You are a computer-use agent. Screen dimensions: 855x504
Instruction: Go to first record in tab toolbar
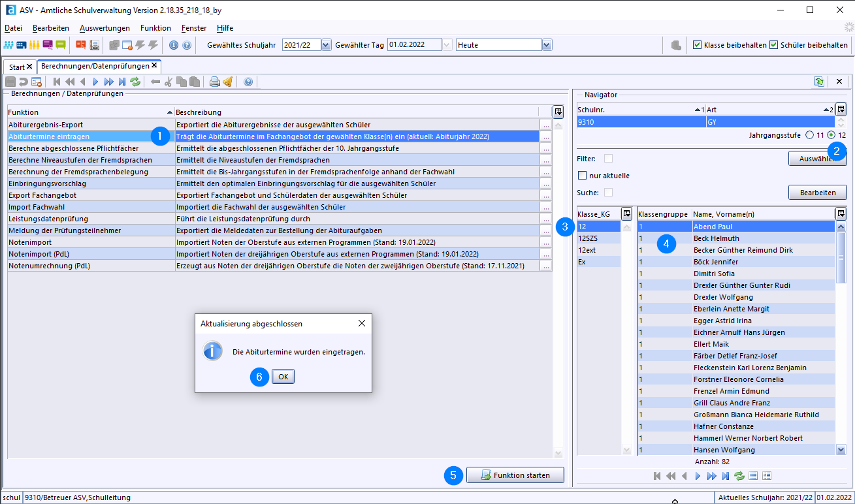tap(57, 82)
